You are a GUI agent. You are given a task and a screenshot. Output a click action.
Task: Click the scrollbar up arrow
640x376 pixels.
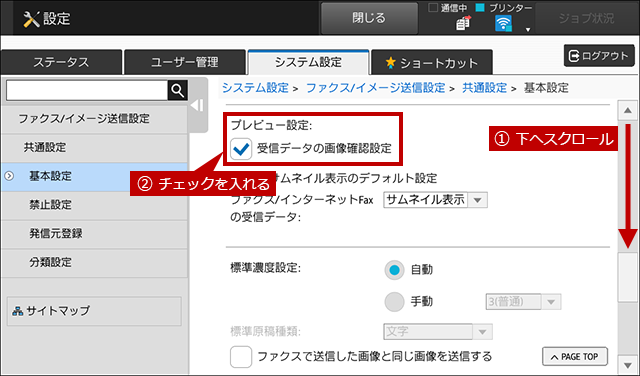pos(627,110)
